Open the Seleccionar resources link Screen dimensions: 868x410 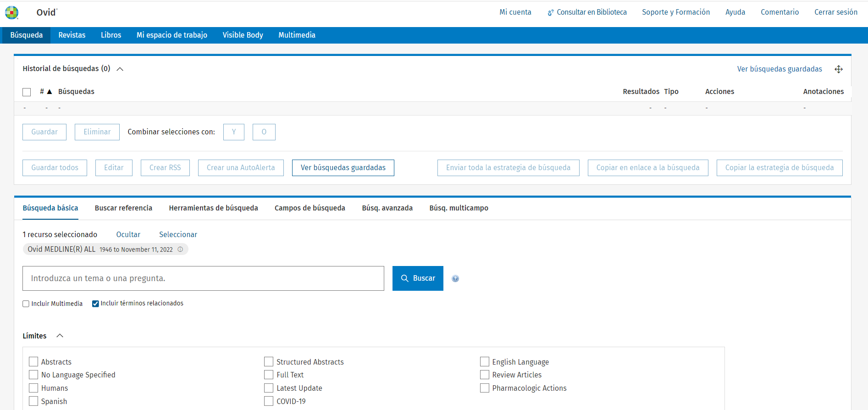178,234
